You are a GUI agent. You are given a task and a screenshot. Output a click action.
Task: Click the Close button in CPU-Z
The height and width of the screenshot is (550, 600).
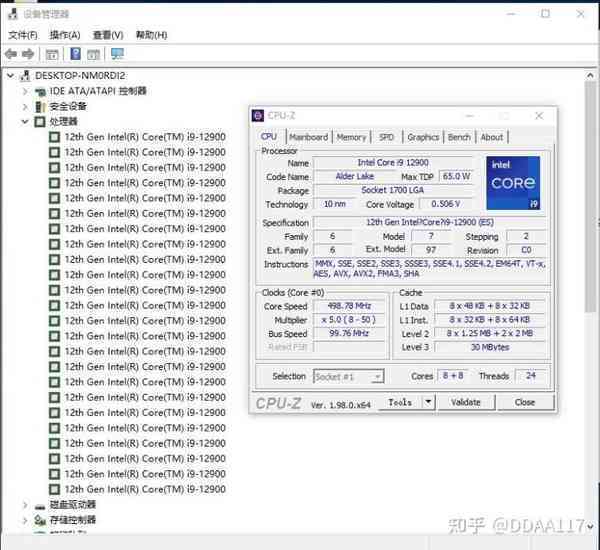click(x=525, y=402)
